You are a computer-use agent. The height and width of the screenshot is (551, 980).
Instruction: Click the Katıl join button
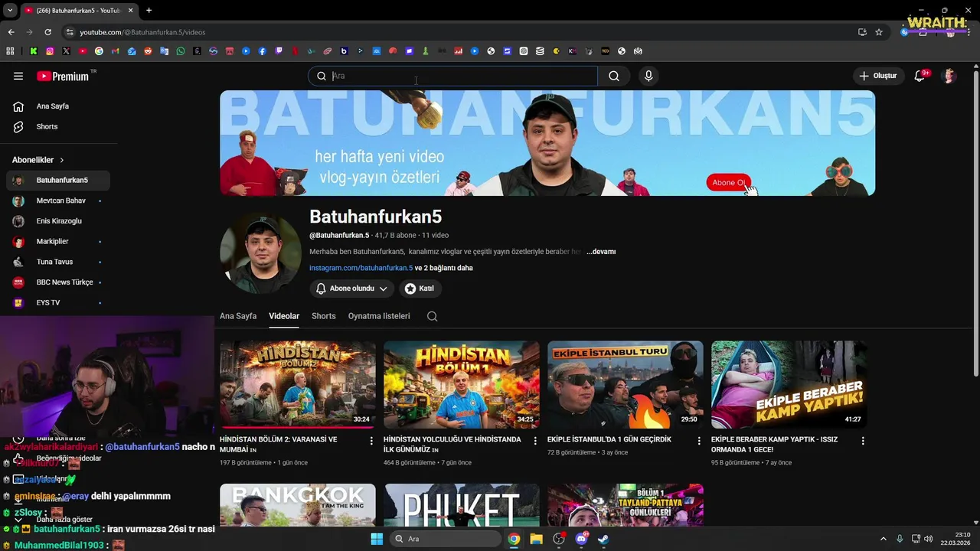tap(420, 289)
